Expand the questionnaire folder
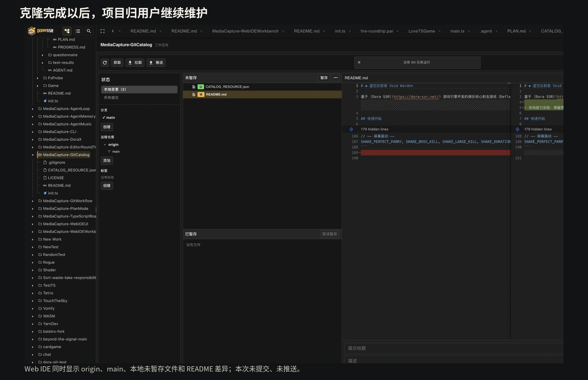This screenshot has height=380, width=588. point(42,55)
